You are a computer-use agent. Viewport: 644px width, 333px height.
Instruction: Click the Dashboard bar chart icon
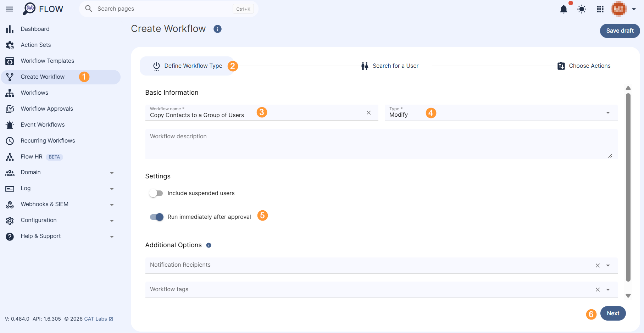point(10,29)
